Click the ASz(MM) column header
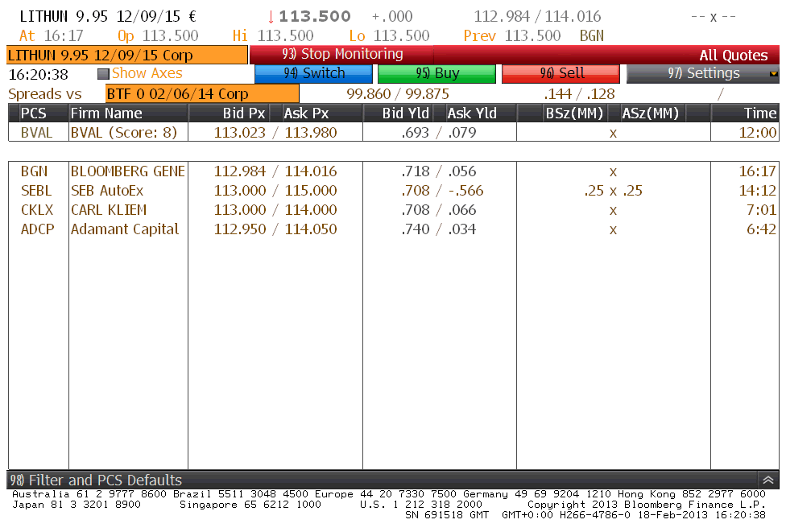This screenshot has height=532, width=786. coord(650,113)
